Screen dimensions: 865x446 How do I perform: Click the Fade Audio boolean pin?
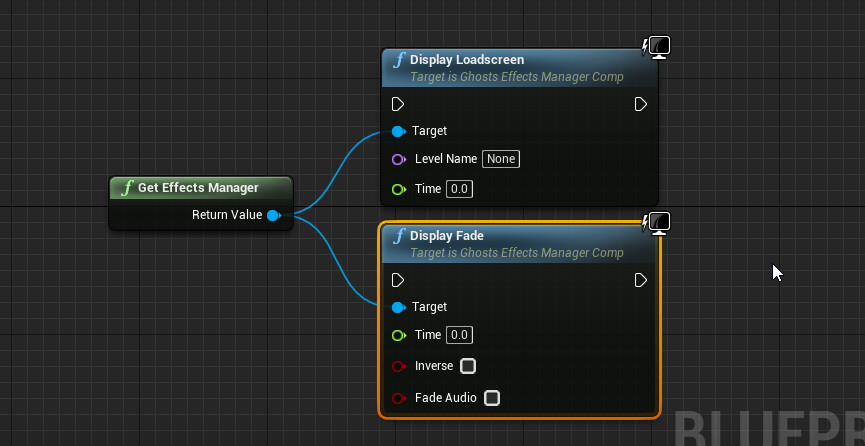398,398
